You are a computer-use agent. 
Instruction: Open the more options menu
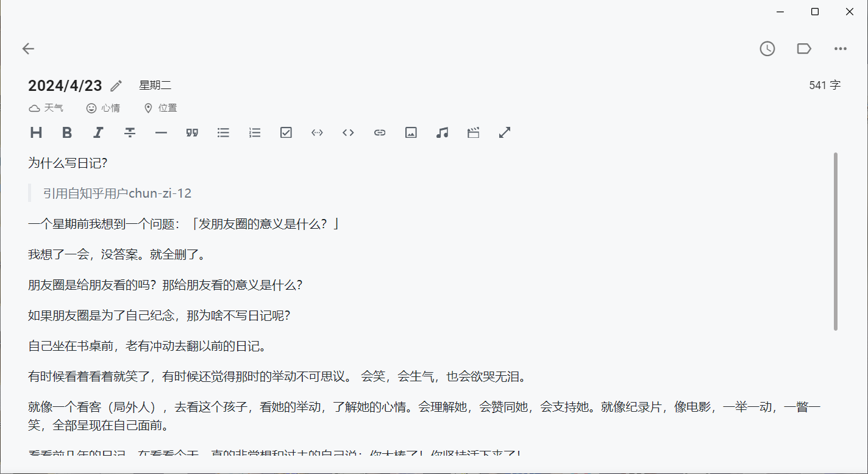(x=841, y=48)
